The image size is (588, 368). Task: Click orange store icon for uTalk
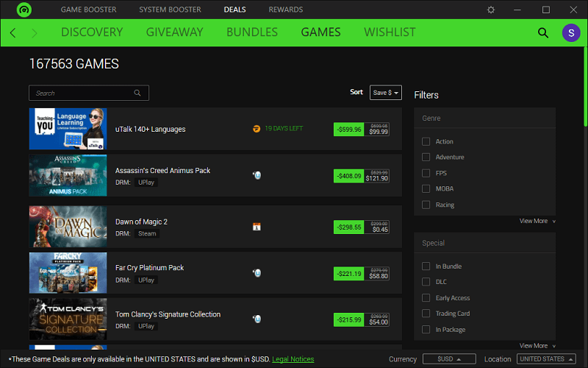[257, 129]
